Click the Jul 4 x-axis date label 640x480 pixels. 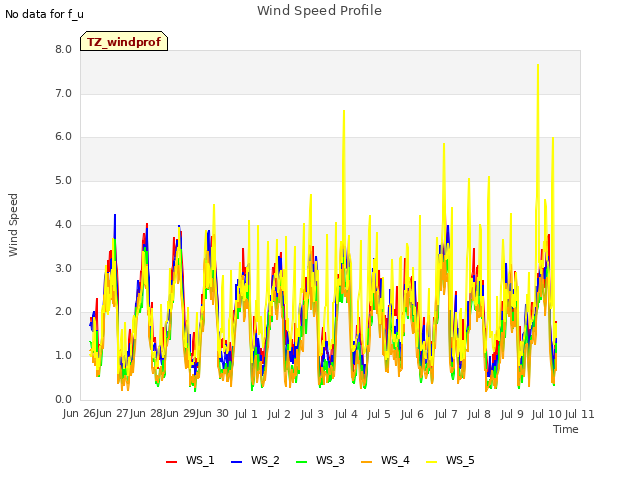click(346, 414)
